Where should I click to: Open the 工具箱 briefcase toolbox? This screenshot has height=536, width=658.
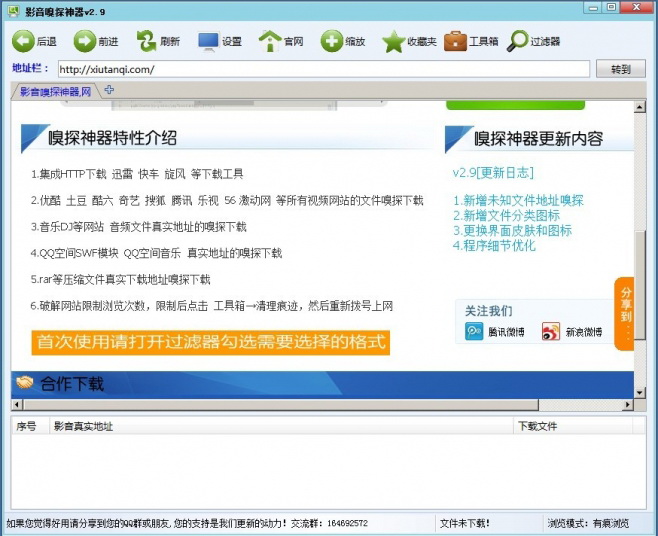point(455,41)
